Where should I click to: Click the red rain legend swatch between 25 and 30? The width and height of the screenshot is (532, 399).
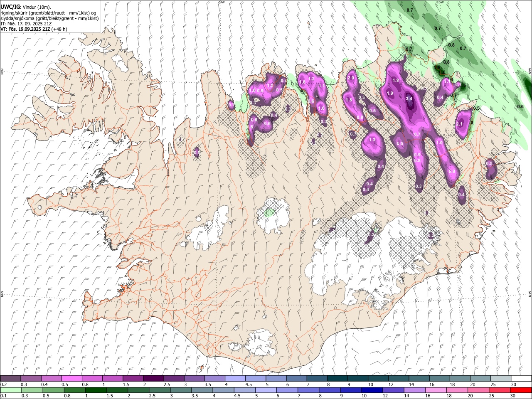tap(500, 390)
